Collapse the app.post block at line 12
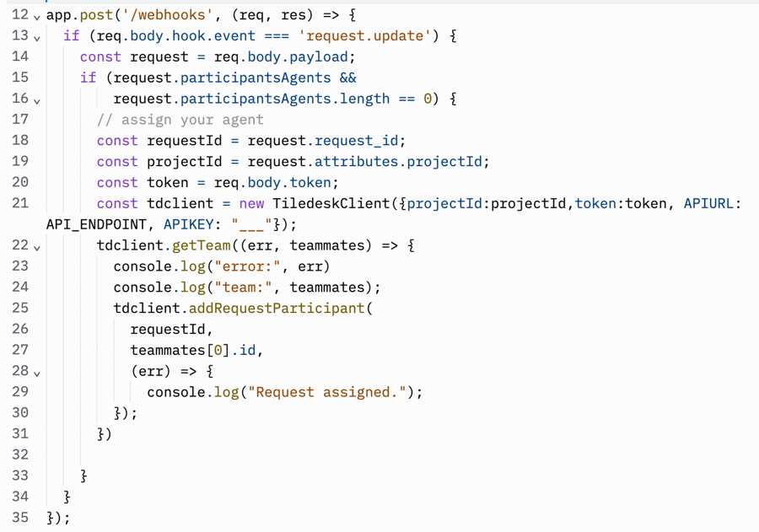Screen dimensions: 759x532 click(x=37, y=17)
